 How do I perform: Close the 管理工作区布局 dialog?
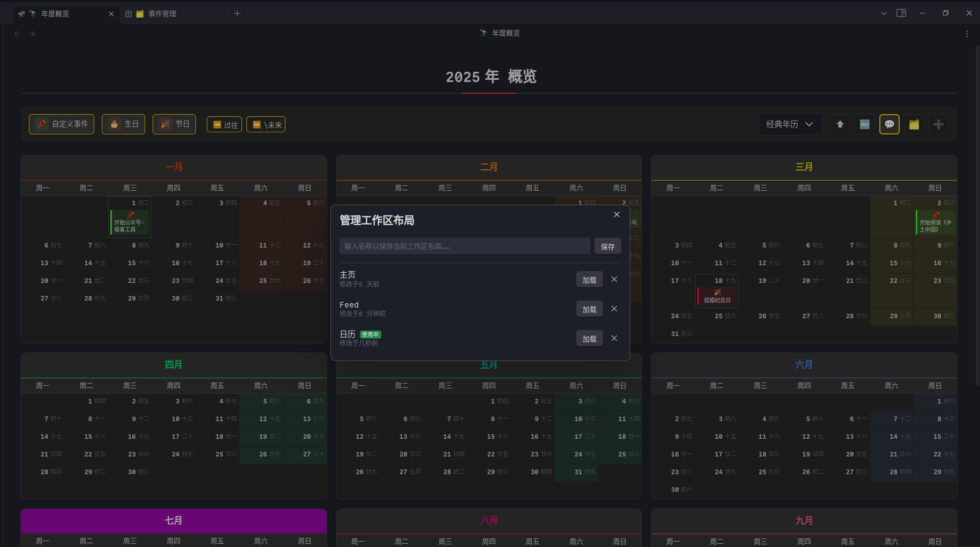point(616,214)
